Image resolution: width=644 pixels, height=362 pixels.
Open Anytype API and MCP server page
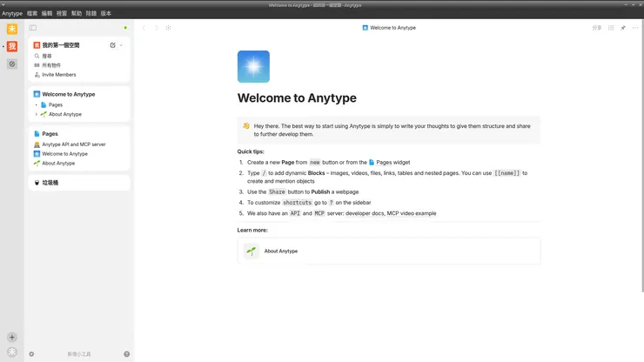[73, 144]
